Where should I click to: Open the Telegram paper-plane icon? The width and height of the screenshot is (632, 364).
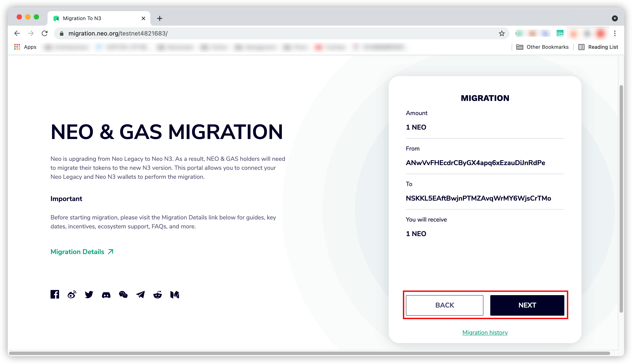[x=140, y=294]
